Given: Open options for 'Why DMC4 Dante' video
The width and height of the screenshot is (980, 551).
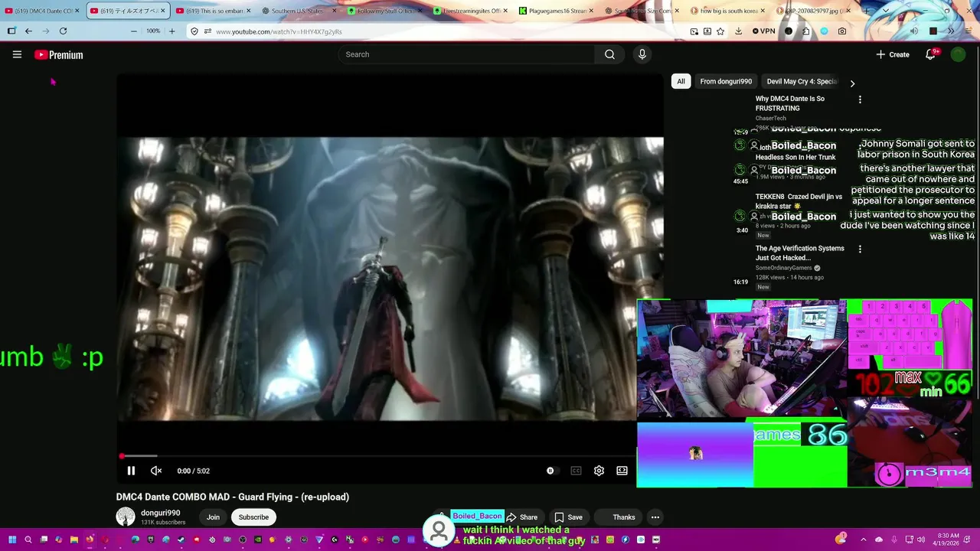Looking at the screenshot, I should tap(860, 99).
